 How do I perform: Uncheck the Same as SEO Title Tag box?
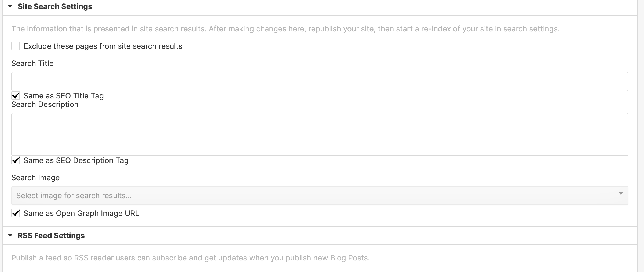(x=16, y=96)
